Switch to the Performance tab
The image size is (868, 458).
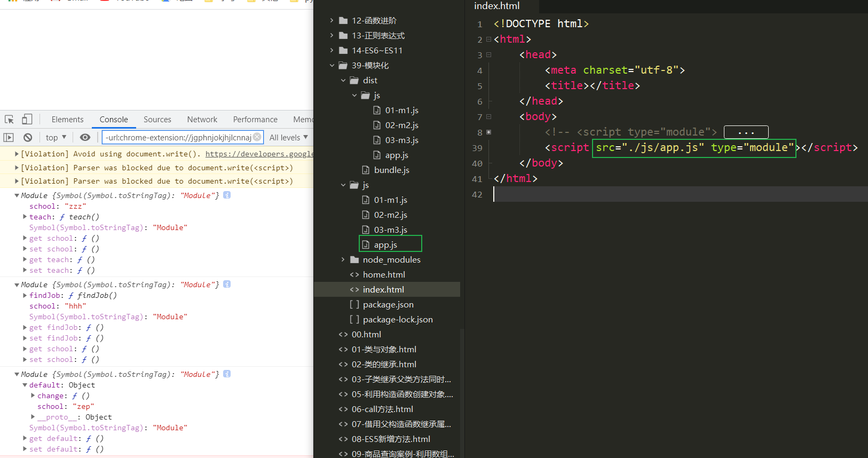255,120
